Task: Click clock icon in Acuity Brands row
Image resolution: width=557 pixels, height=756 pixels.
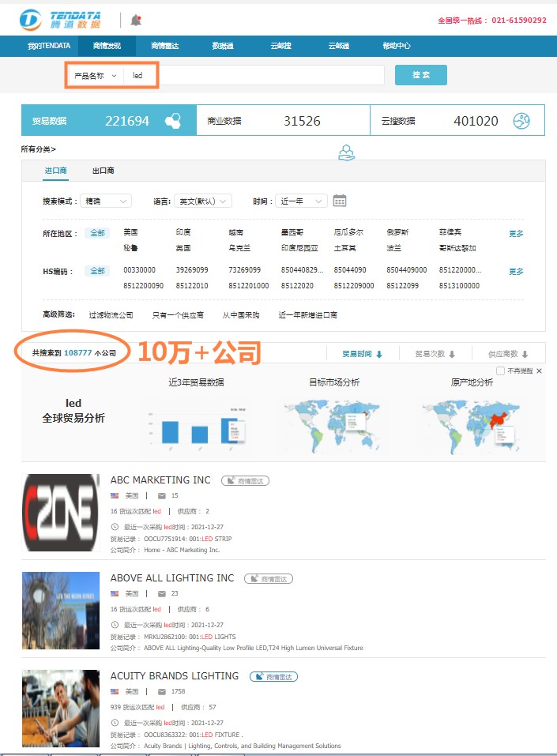Action: (x=115, y=723)
